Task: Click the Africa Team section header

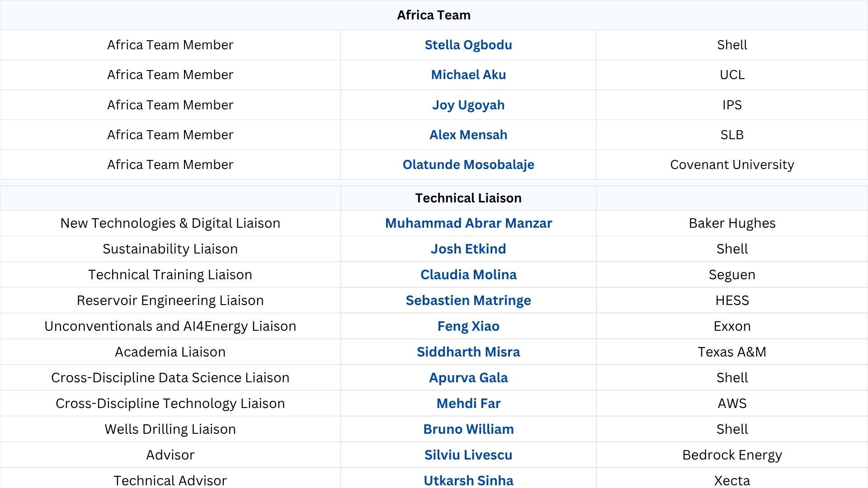Action: click(434, 15)
